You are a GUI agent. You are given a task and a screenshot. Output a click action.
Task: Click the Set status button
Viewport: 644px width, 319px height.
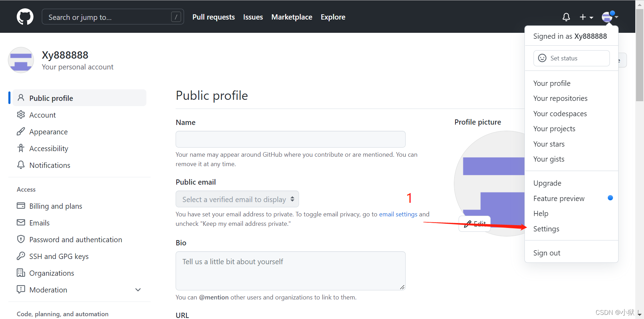click(572, 58)
